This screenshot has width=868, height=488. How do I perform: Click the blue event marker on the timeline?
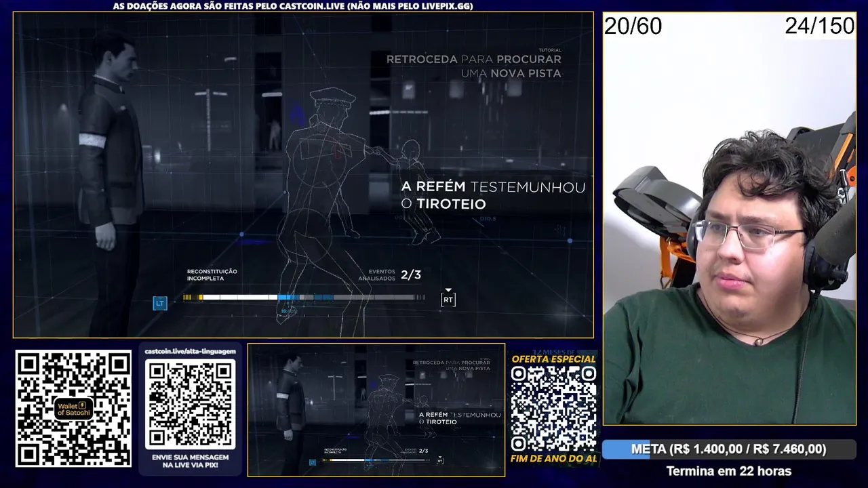point(288,297)
